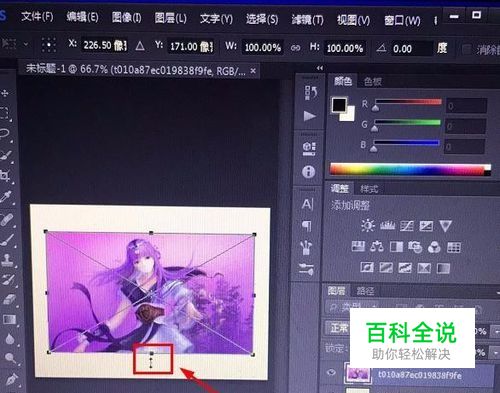Select the Move tool
500x393 pixels.
click(x=5, y=93)
